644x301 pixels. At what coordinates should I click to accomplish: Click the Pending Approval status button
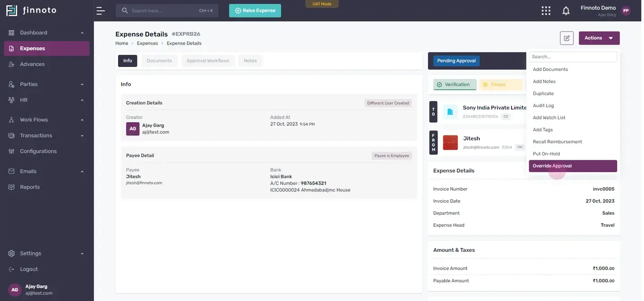pyautogui.click(x=456, y=61)
